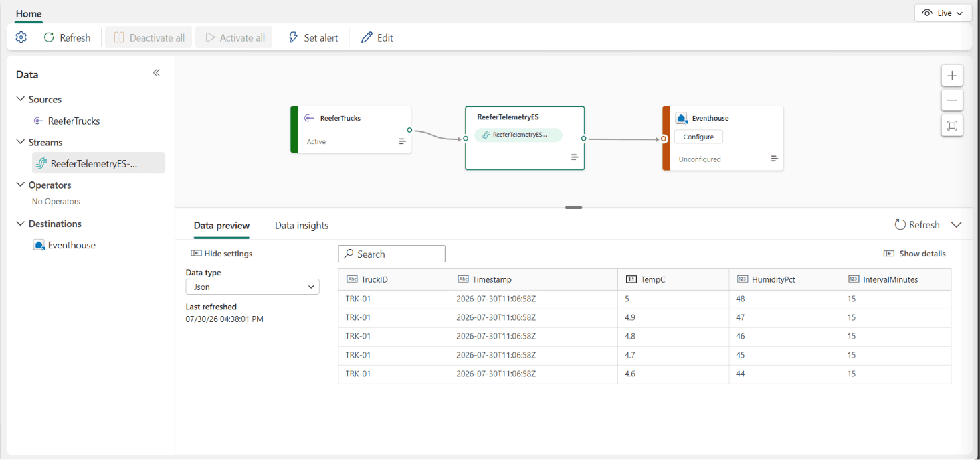980x460 pixels.
Task: Click Configure on Eventhouse node
Action: pos(698,137)
